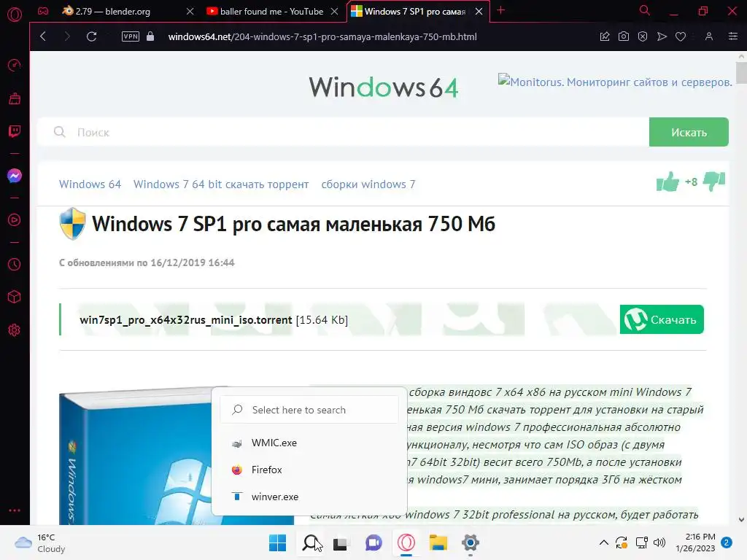Screen dimensions: 747x560
Task: Search in tabs magnifier icon
Action: tap(645, 10)
